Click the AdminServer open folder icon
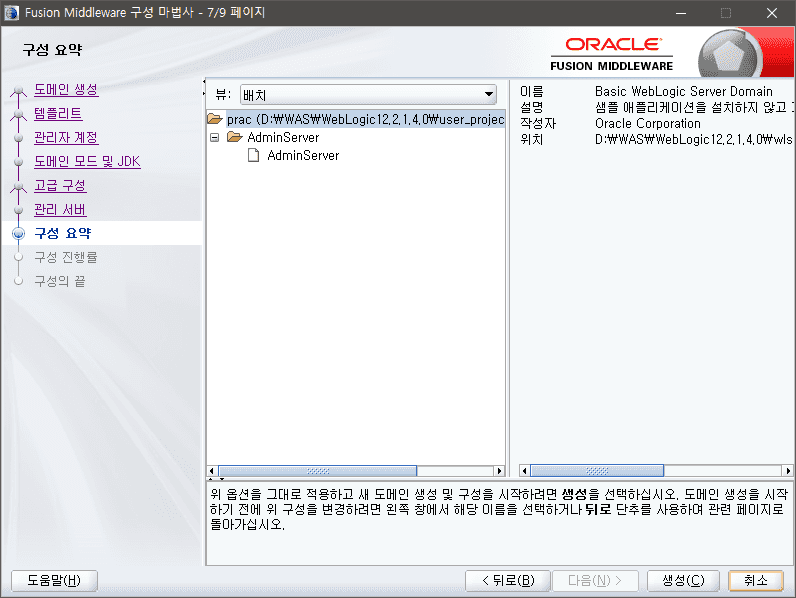796x598 pixels. (235, 137)
